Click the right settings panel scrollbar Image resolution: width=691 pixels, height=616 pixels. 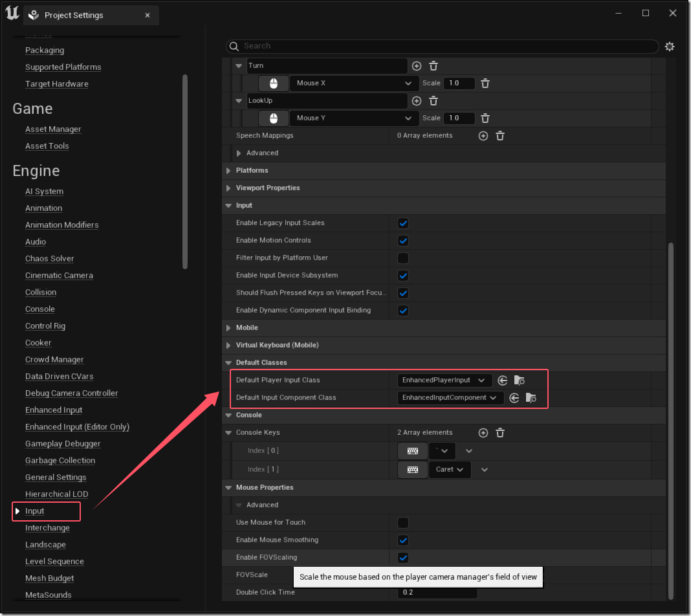(x=671, y=421)
